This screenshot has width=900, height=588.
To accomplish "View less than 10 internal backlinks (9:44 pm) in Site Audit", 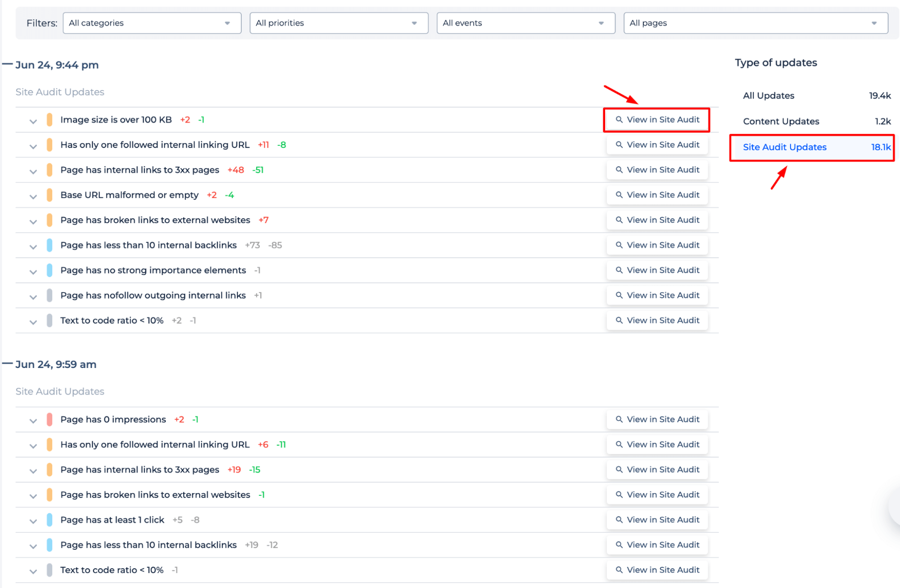I will coord(657,245).
